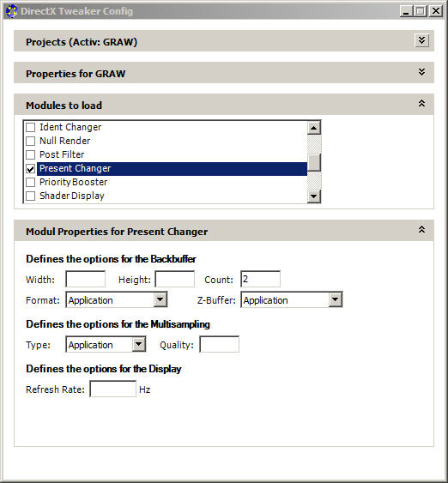
Task: Click the module list scroll down arrow
Action: [313, 196]
